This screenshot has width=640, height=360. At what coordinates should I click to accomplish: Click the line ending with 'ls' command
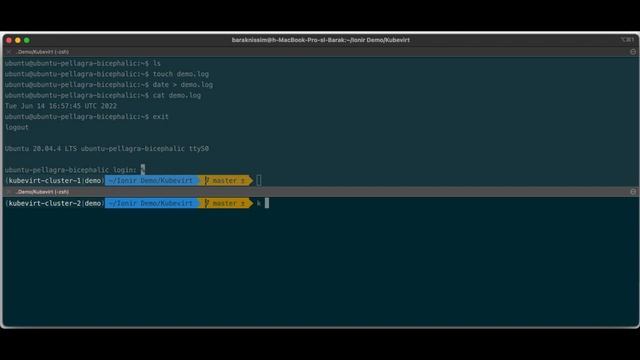[83, 63]
